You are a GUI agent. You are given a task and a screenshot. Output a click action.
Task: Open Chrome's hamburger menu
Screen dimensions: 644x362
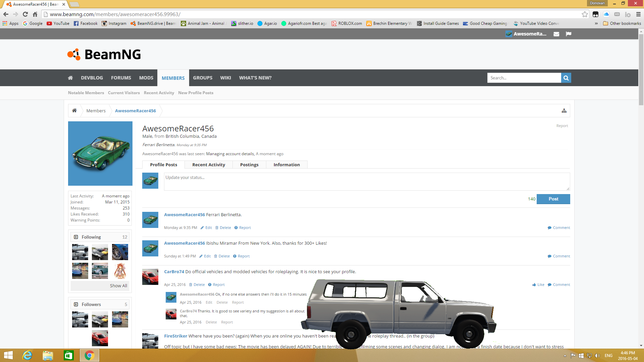pos(638,14)
